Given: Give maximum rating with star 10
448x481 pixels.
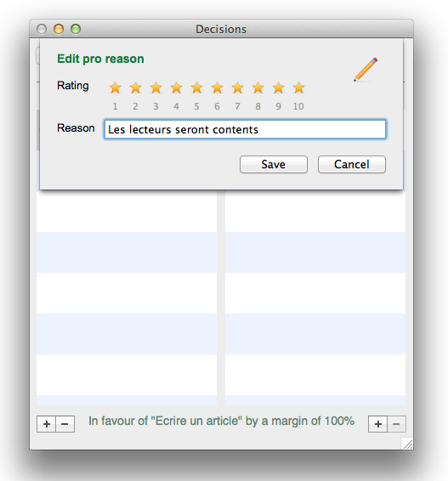Looking at the screenshot, I should tap(298, 88).
